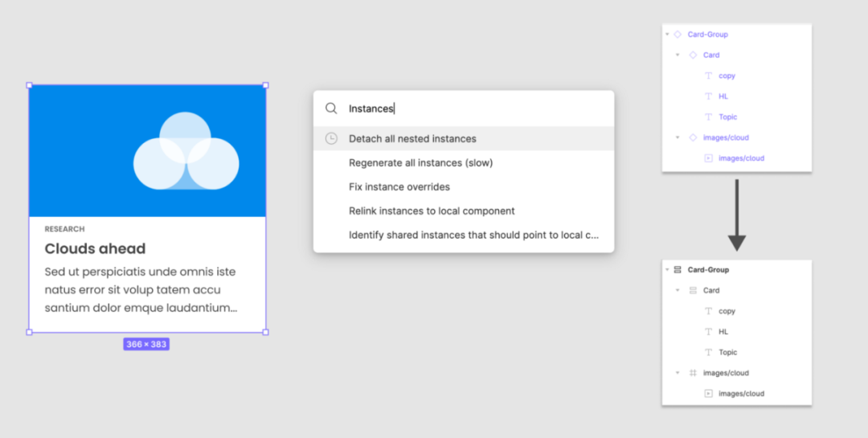Viewport: 868px width, 438px height.
Task: Click the purple diamond instance icon beside Card-Group
Action: coord(678,35)
